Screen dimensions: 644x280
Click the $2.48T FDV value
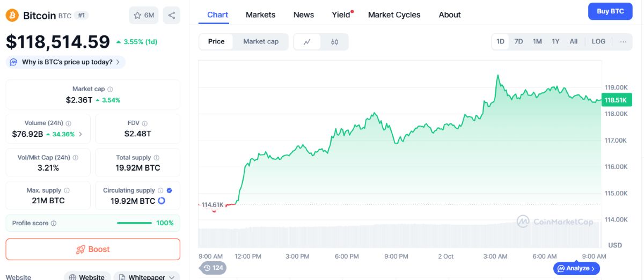coord(137,134)
